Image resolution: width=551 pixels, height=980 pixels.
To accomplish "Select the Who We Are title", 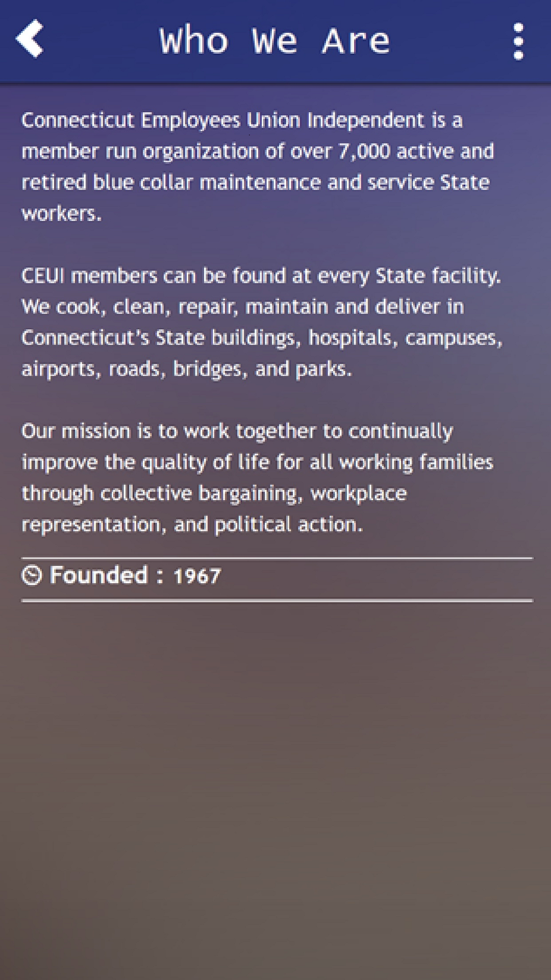I will pyautogui.click(x=275, y=41).
